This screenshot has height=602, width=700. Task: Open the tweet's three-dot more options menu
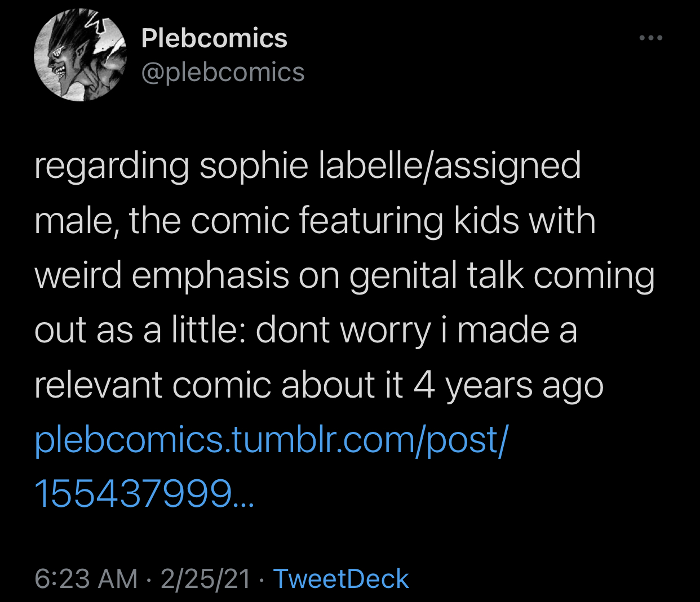pos(651,38)
